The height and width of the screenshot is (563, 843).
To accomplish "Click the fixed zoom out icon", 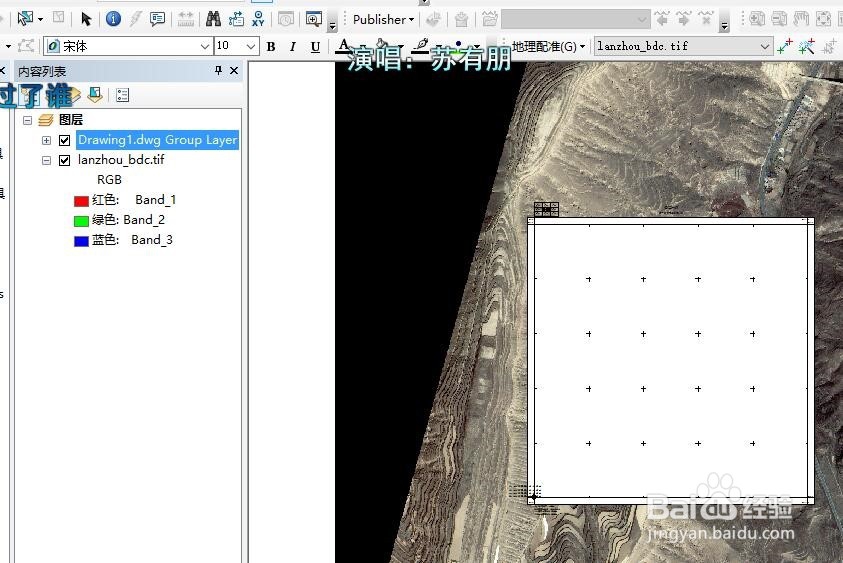I will tap(779, 19).
